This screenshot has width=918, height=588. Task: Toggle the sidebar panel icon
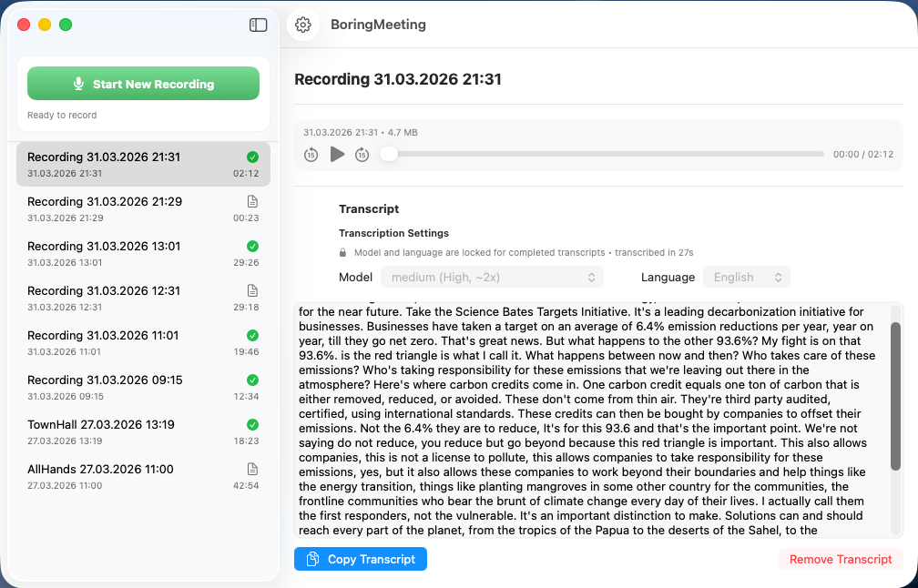(258, 25)
